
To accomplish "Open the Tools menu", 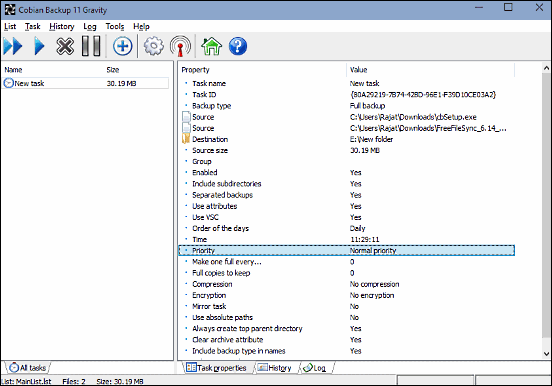I will point(115,26).
